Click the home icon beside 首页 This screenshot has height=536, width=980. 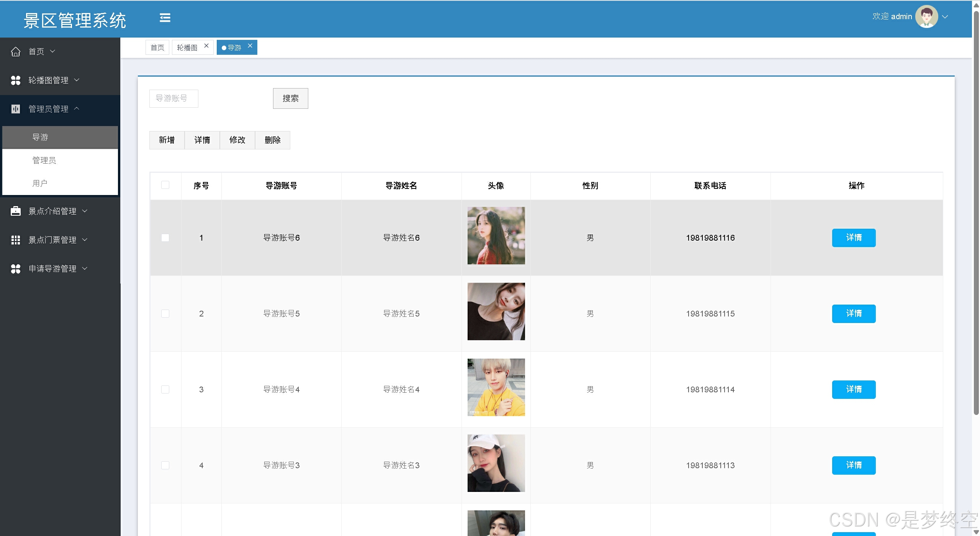click(16, 51)
